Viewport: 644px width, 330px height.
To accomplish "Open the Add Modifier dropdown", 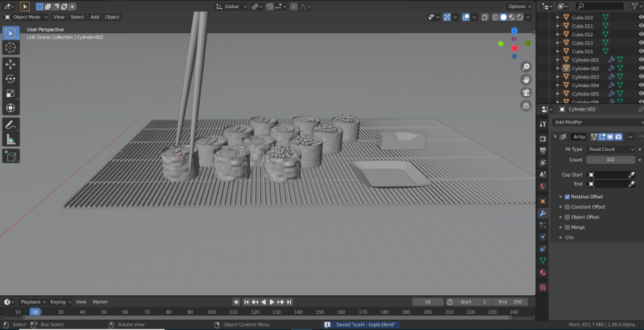I will pyautogui.click(x=598, y=122).
